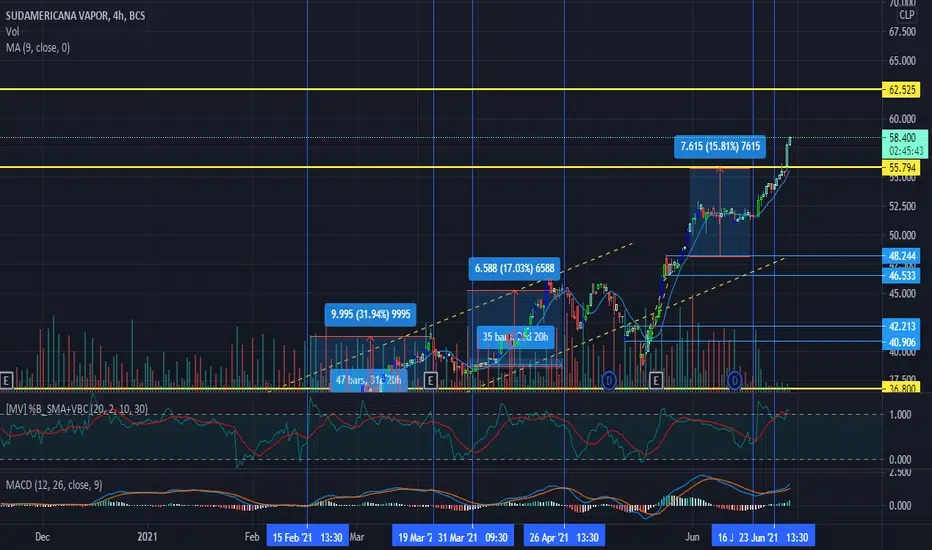This screenshot has width=932, height=550.
Task: Click the 16 J date label on the time axis
Action: [725, 538]
